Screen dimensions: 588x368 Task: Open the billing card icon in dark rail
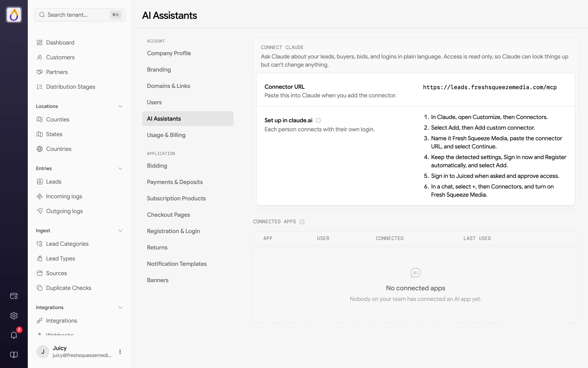point(14,296)
